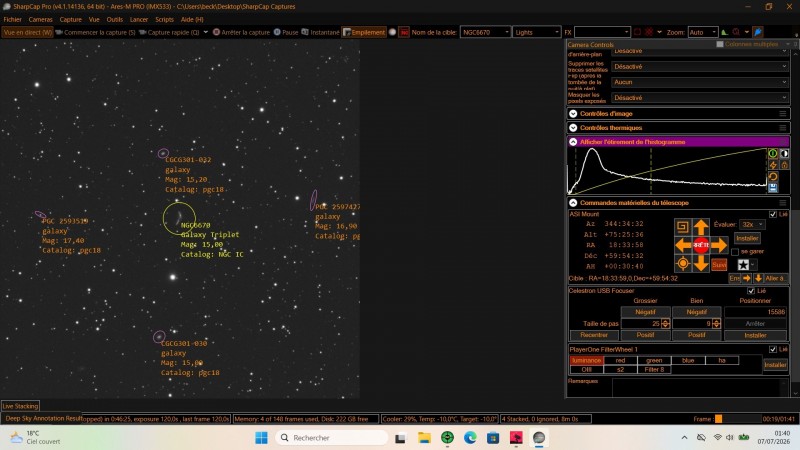Slew mount right with the right arrow
This screenshot has width=800, height=450.
pyautogui.click(x=719, y=245)
